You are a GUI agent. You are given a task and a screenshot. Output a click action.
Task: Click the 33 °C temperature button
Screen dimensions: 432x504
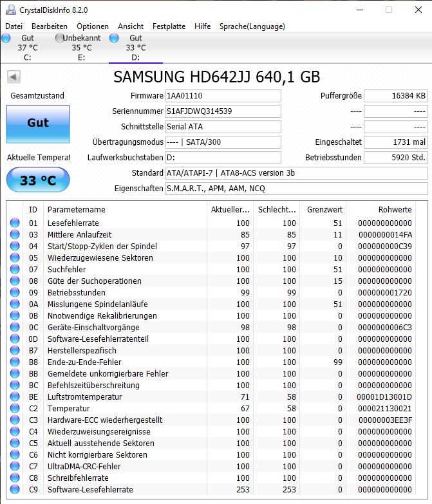[38, 180]
